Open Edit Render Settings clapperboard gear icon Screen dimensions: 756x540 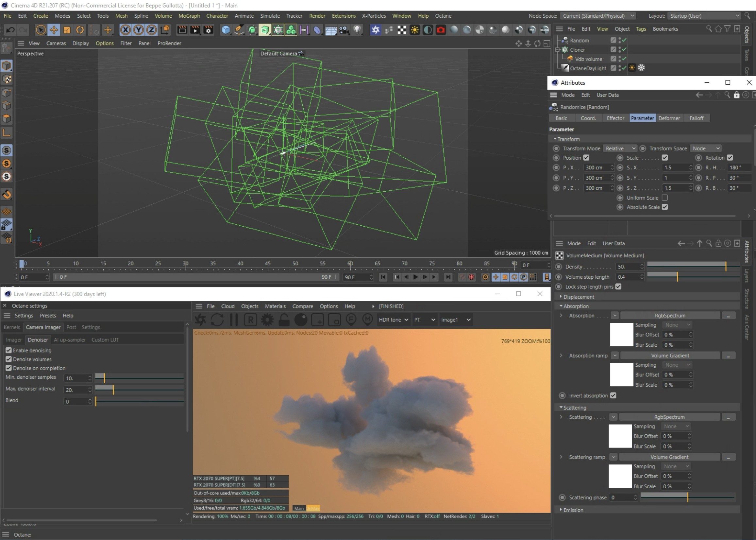coord(208,30)
